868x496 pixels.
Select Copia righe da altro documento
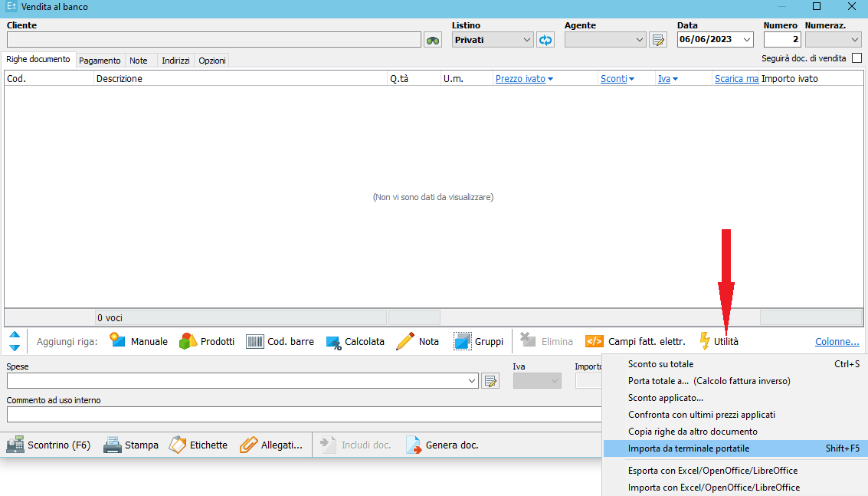coord(735,432)
